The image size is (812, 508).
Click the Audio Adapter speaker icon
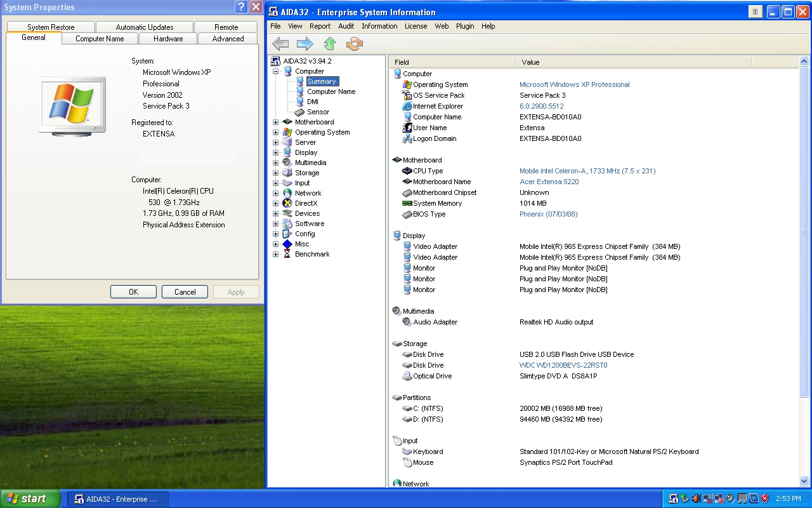point(407,322)
